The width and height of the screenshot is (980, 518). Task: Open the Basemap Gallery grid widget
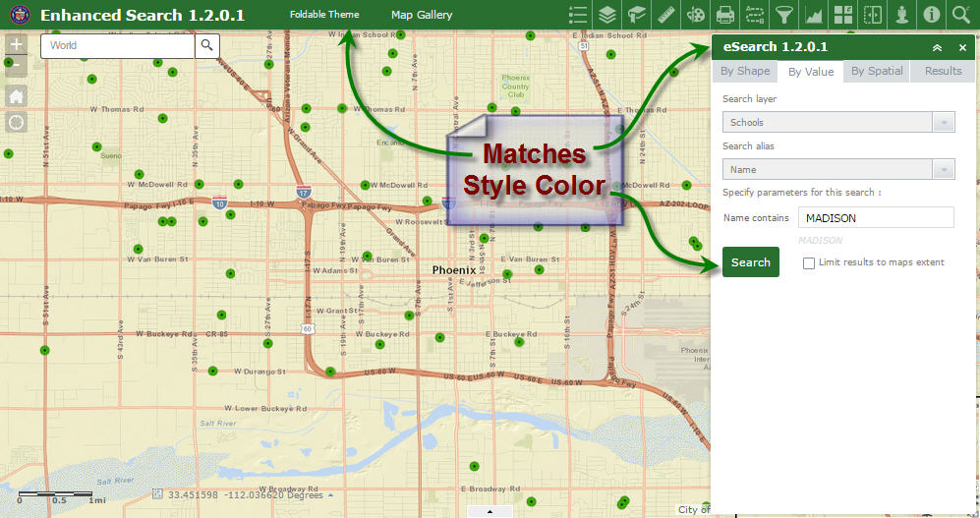point(843,15)
